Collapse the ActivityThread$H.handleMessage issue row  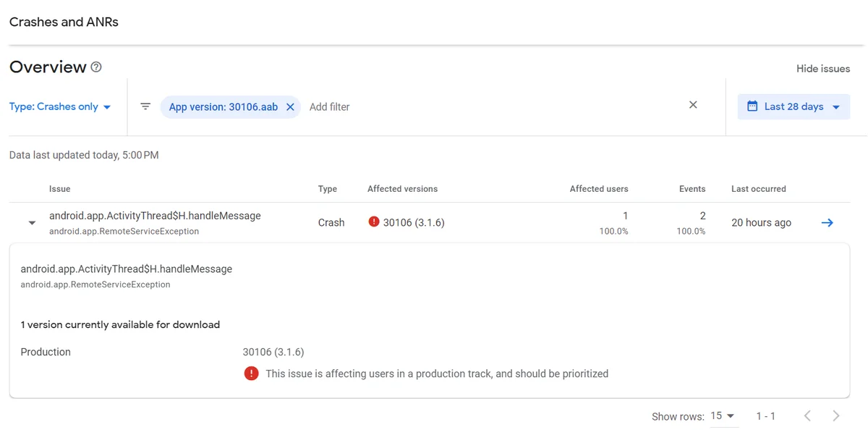click(x=32, y=223)
